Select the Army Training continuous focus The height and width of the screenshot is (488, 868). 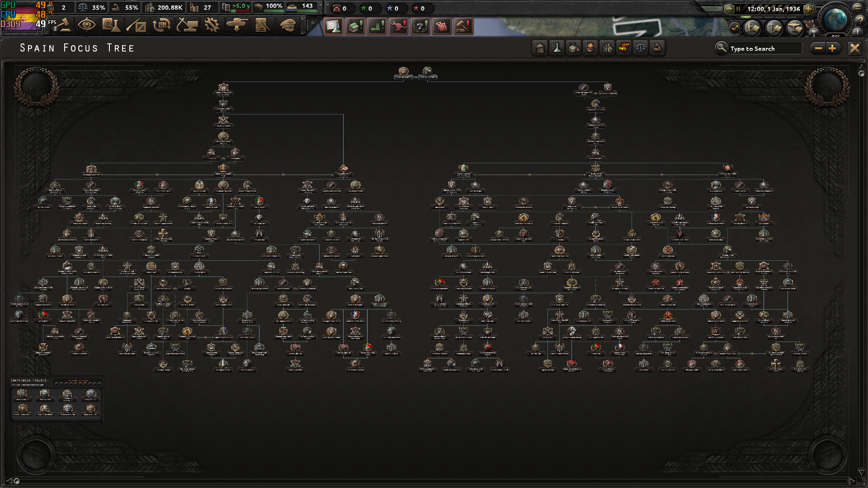click(x=90, y=395)
